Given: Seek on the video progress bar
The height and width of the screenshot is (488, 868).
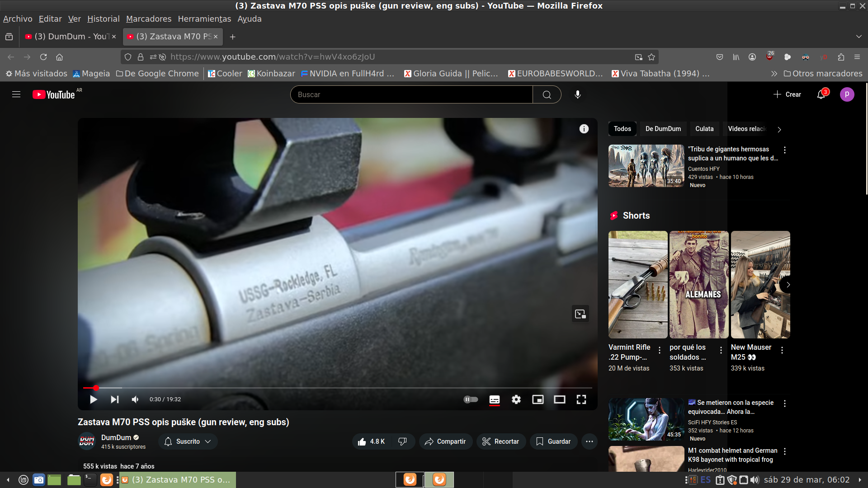Looking at the screenshot, I should 316,388.
